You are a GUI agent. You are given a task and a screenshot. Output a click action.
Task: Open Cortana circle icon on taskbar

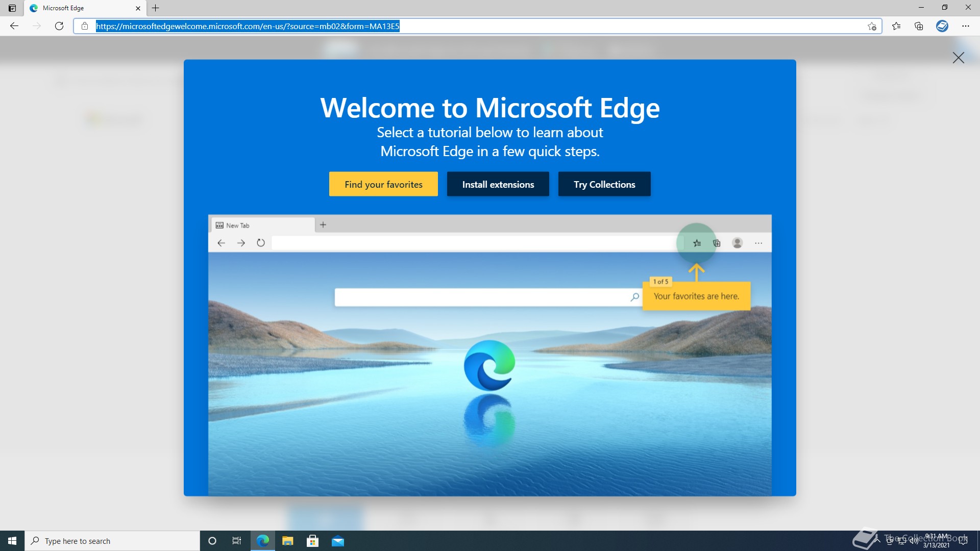[x=212, y=541]
